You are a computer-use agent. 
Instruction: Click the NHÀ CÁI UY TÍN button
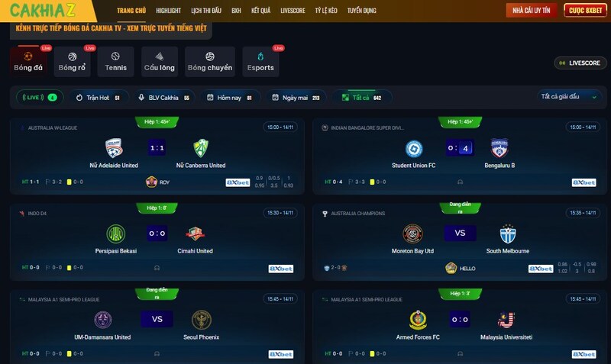click(x=532, y=11)
